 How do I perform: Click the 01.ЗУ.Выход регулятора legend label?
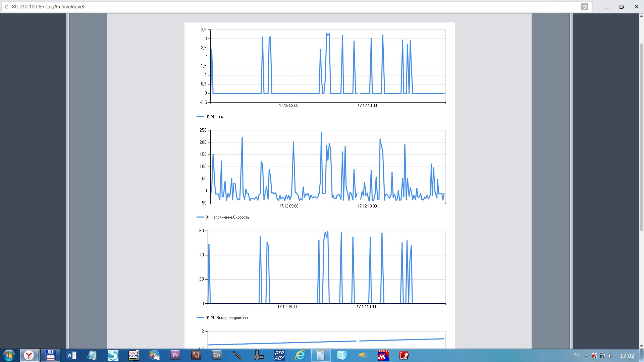[226, 318]
